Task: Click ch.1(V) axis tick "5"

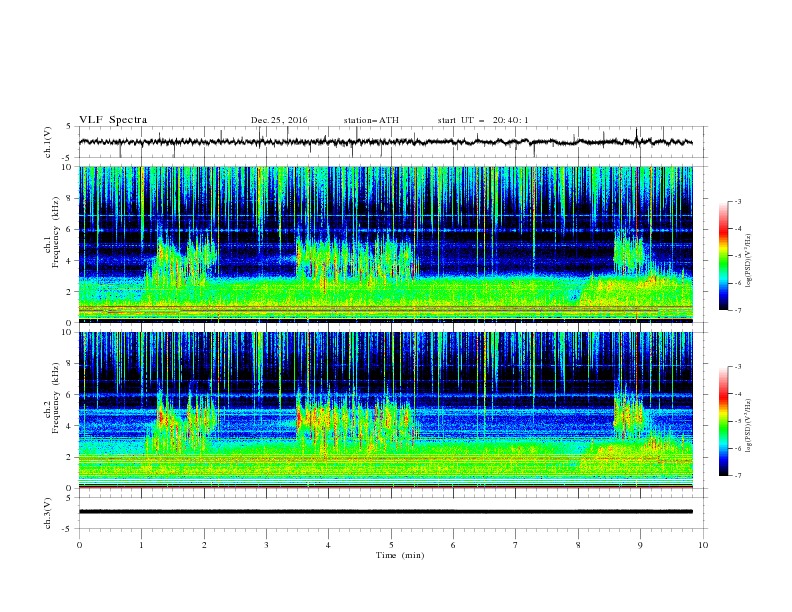Action: click(69, 127)
